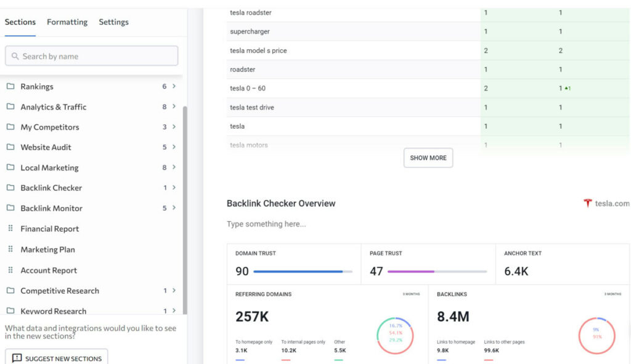Click the 8.4M backlinks value
The height and width of the screenshot is (364, 631).
(x=453, y=317)
